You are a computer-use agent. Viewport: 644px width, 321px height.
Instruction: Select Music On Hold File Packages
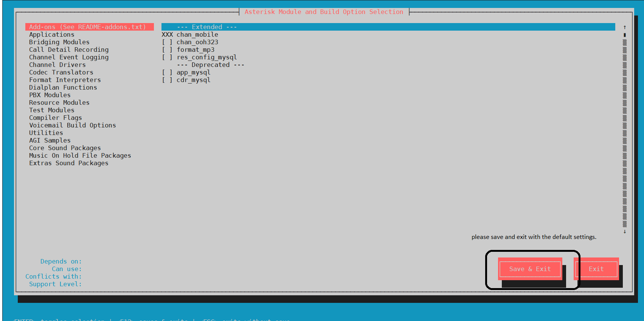click(80, 155)
